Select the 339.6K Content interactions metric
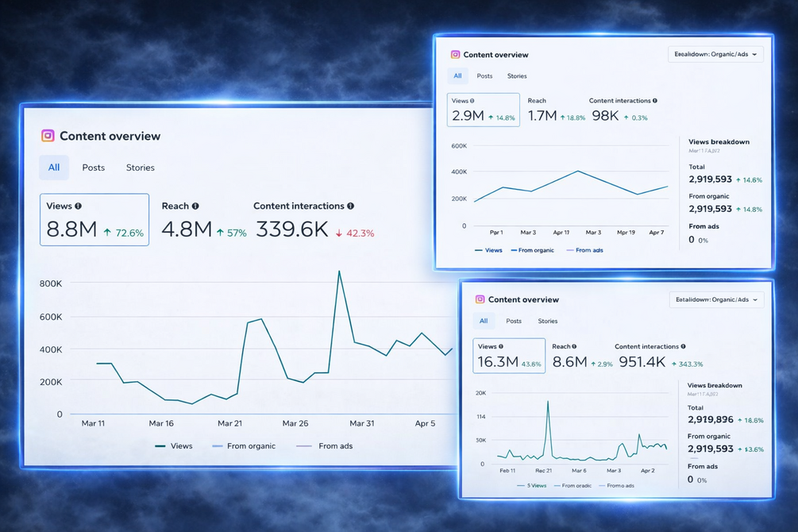798x532 pixels. click(x=314, y=221)
